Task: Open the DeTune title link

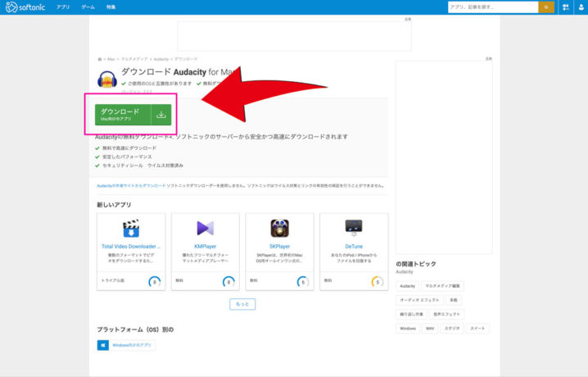Action: pos(354,247)
